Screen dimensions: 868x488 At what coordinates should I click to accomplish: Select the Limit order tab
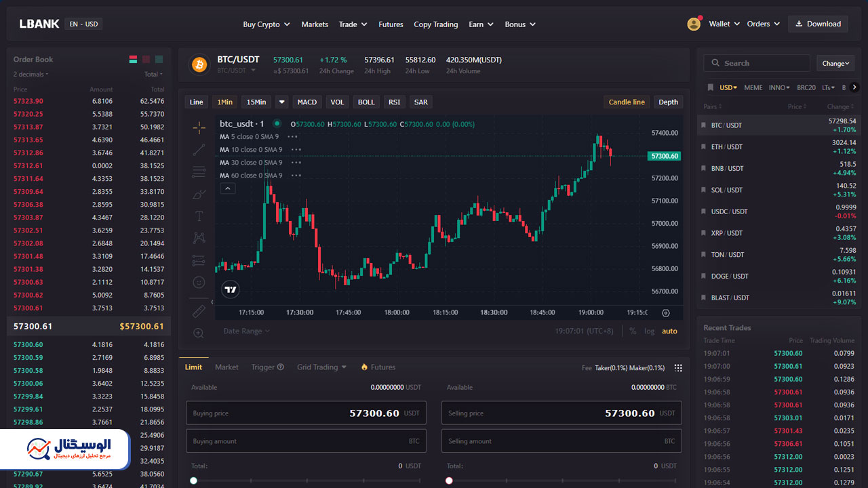[193, 367]
